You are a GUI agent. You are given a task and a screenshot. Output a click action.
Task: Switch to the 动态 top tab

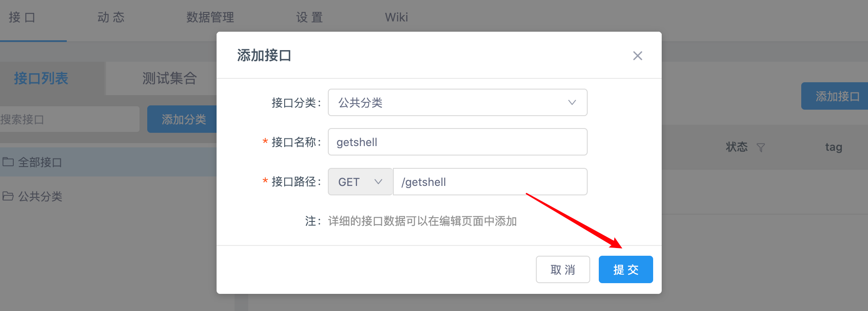pos(111,17)
